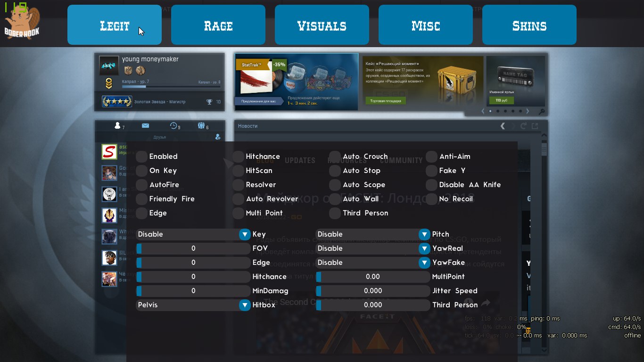This screenshot has width=644, height=362.
Task: Select the friend avatar with red S
Action: pyautogui.click(x=109, y=152)
